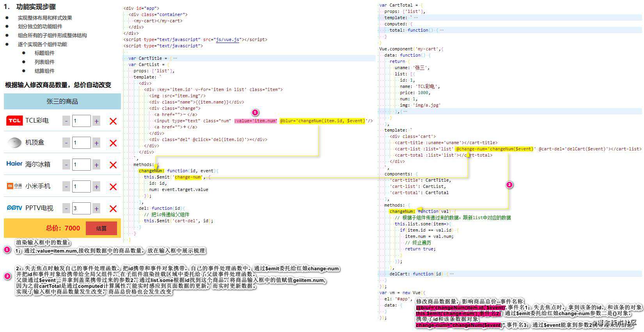Increase quantity of 机顶盒 with plus
Image resolution: width=644 pixels, height=332 pixels.
point(96,143)
